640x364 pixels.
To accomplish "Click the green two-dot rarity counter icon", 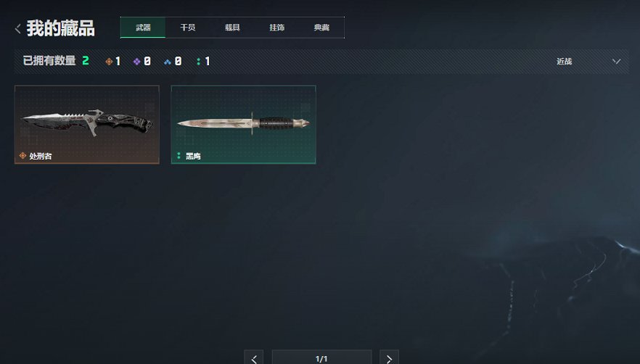I will pyautogui.click(x=198, y=62).
